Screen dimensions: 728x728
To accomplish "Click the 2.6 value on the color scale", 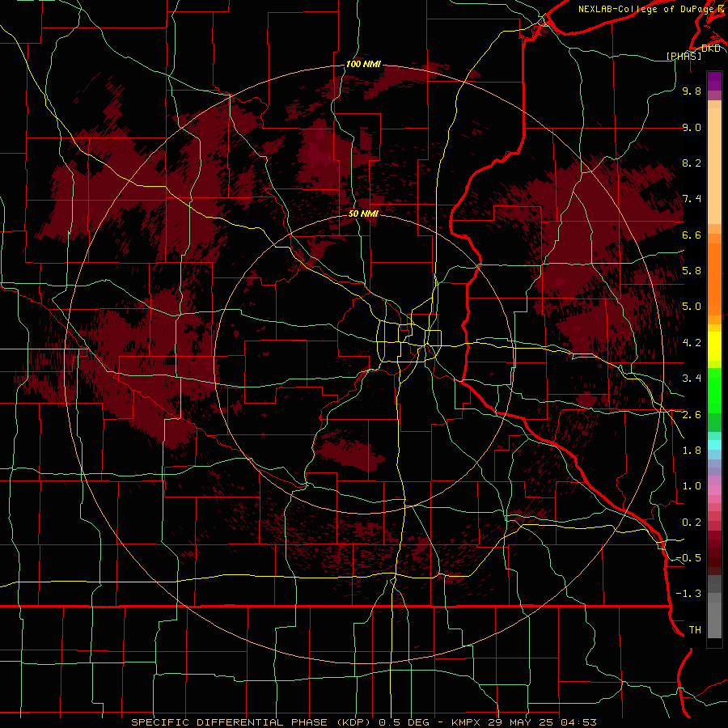I will [692, 415].
